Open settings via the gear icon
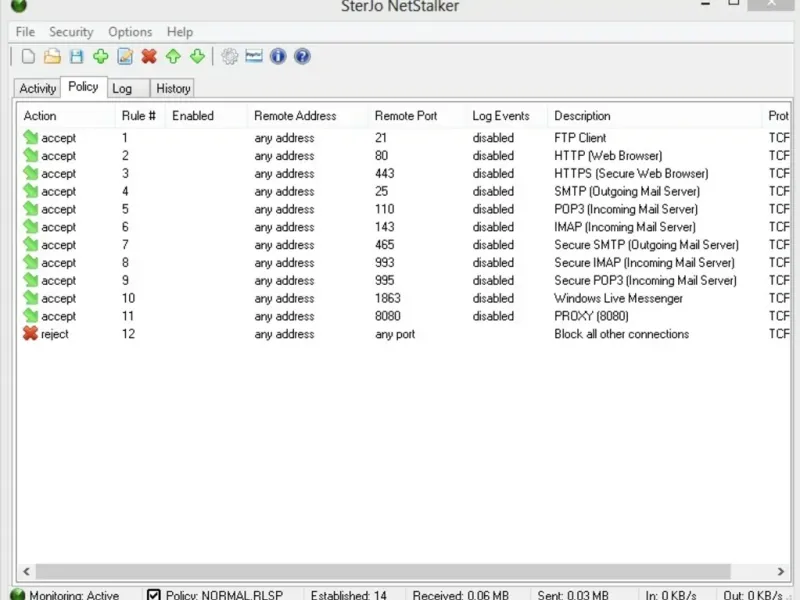 tap(230, 56)
